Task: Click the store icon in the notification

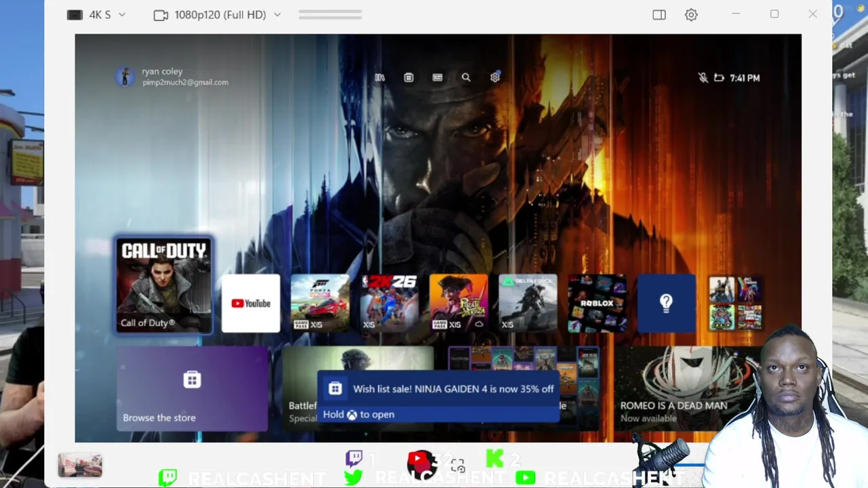Action: point(335,388)
